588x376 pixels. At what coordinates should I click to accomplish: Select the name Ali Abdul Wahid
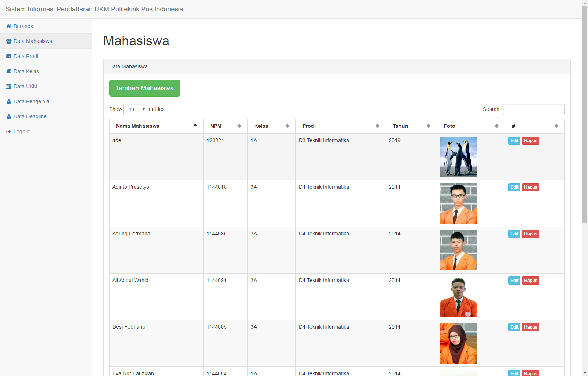130,280
